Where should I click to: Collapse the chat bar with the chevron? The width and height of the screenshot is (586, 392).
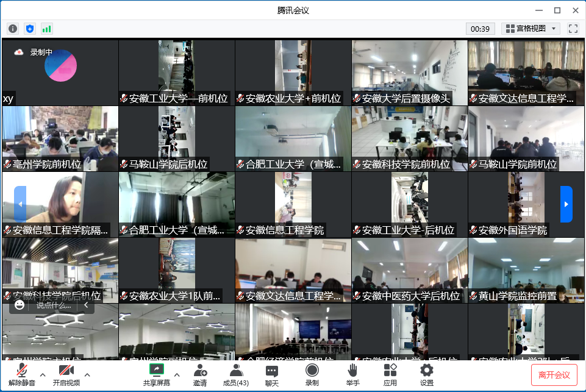(86, 305)
